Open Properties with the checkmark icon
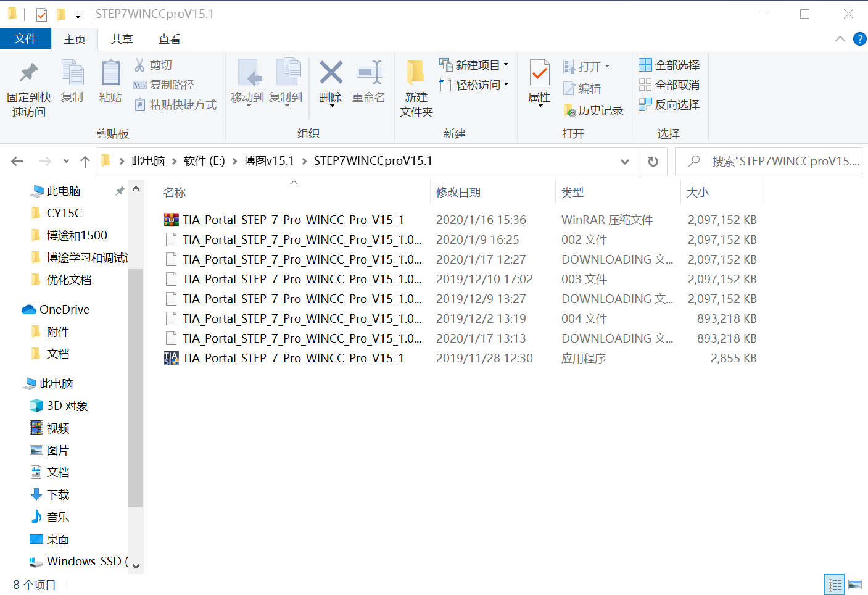Screen dimensions: 868x595 (x=540, y=73)
